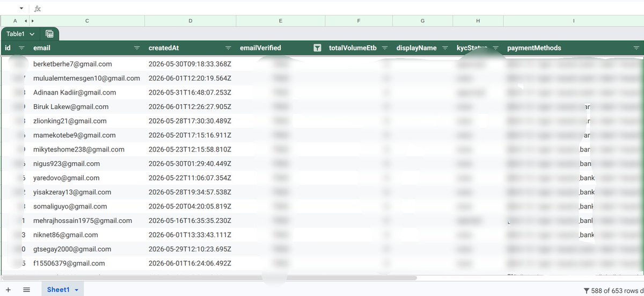
Task: Select cell 2026-06-01T12:26:27.905Z
Action: [190, 106]
